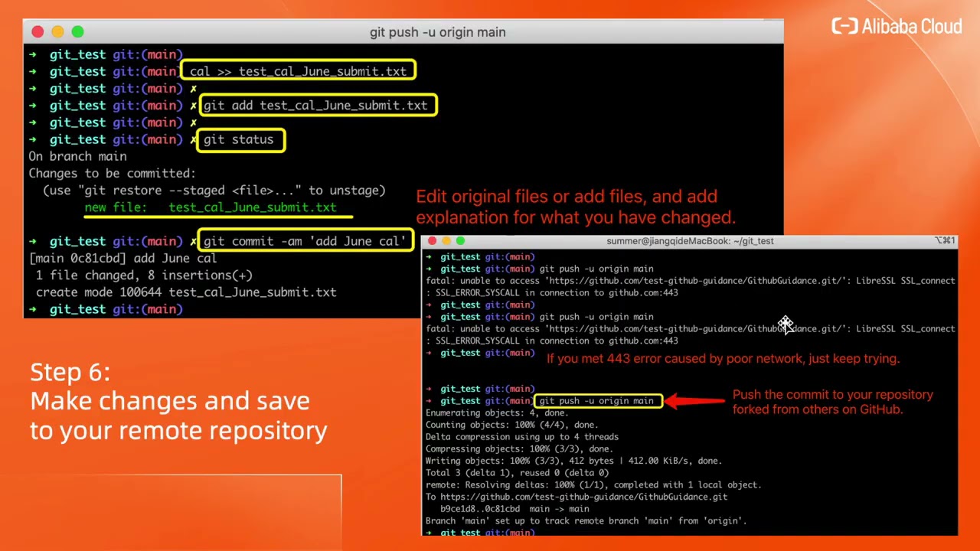Close the large 'git push -u origin main' terminal window

(x=38, y=32)
